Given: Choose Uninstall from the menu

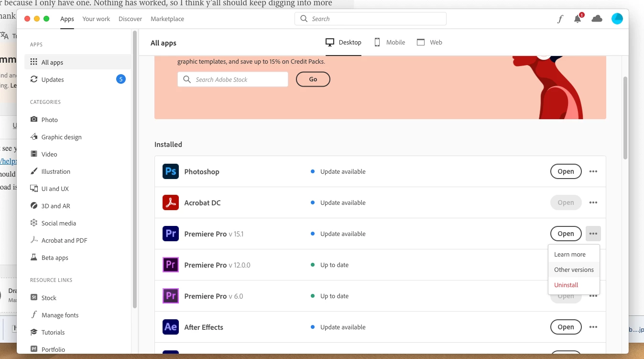Looking at the screenshot, I should click(574, 285).
